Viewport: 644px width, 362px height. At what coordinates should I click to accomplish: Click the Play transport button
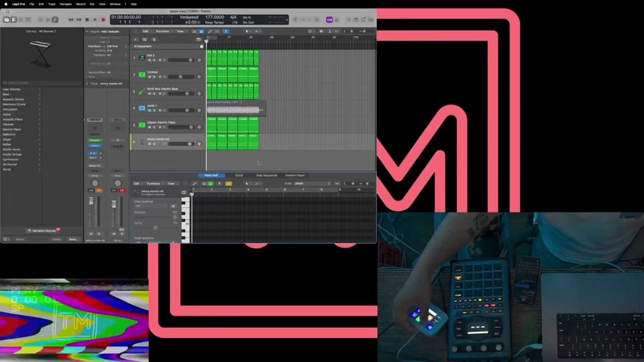pos(95,19)
